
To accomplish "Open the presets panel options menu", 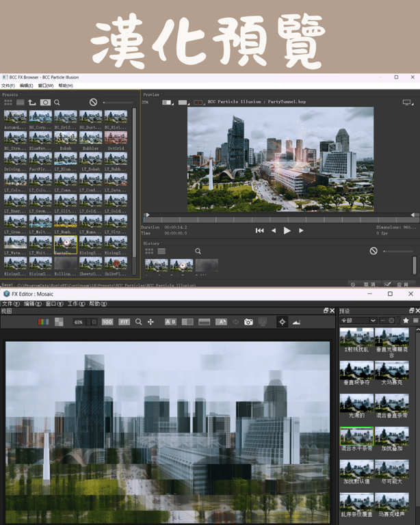I will (416, 321).
